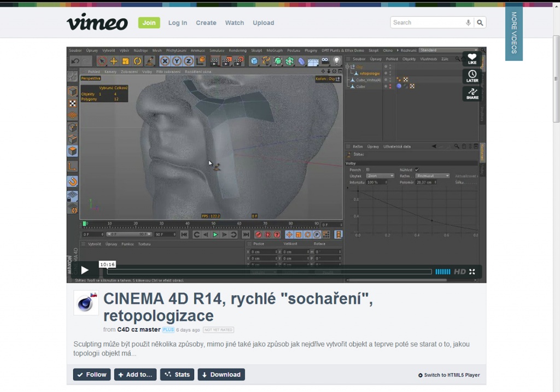Select the edges mode cube icon in sidebar
Image resolution: width=560 pixels, height=392 pixels.
pyautogui.click(x=73, y=139)
